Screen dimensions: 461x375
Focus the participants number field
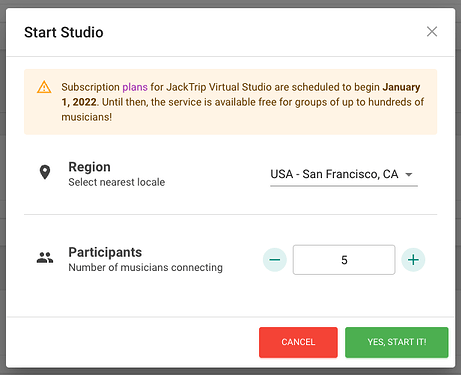(x=344, y=260)
